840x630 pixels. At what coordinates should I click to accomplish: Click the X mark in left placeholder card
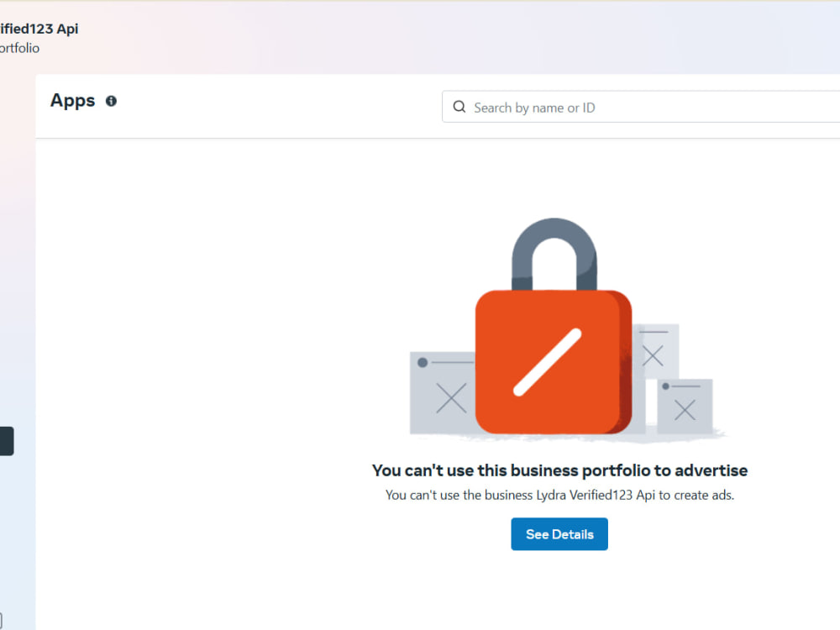pos(451,398)
